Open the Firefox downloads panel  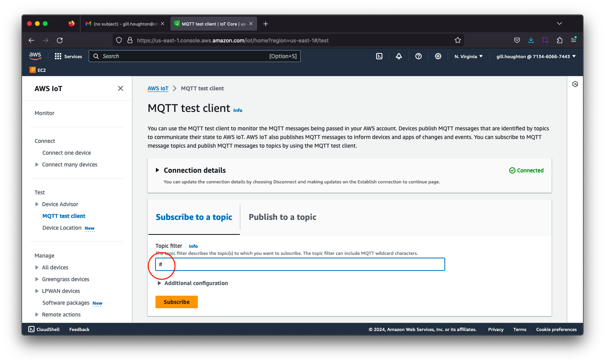(531, 40)
